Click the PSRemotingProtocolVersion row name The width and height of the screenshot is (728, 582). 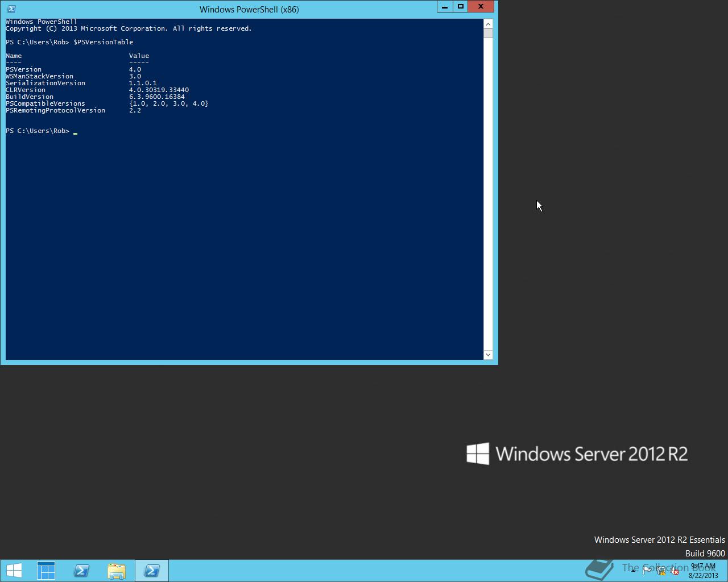tap(55, 110)
